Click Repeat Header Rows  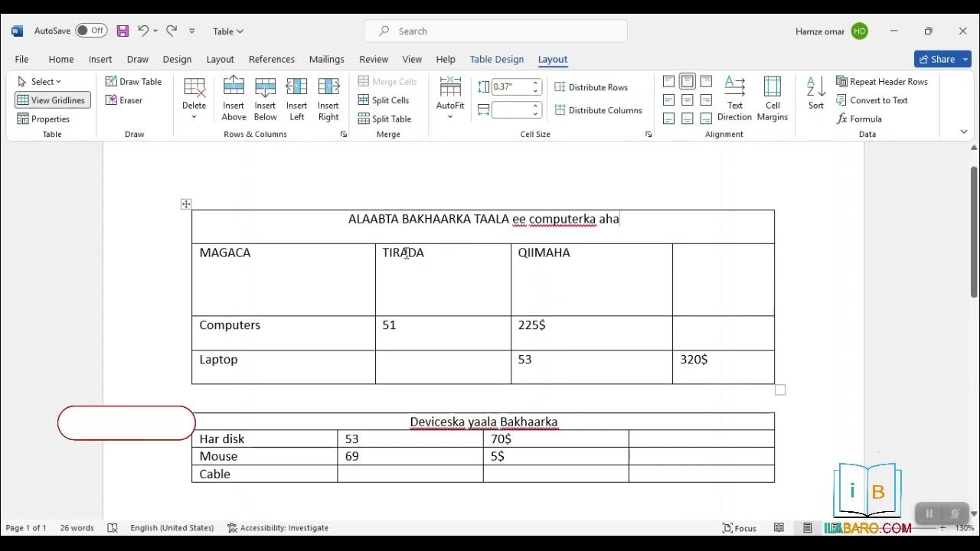tap(882, 82)
